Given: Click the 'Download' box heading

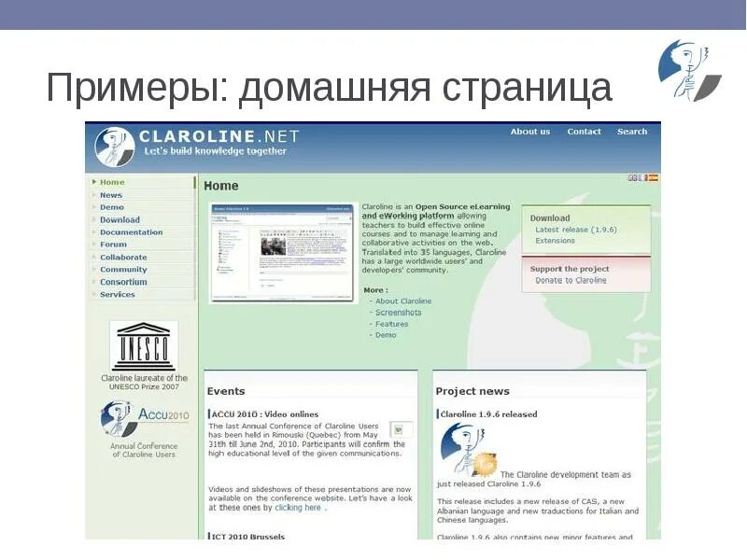Looking at the screenshot, I should (x=550, y=218).
